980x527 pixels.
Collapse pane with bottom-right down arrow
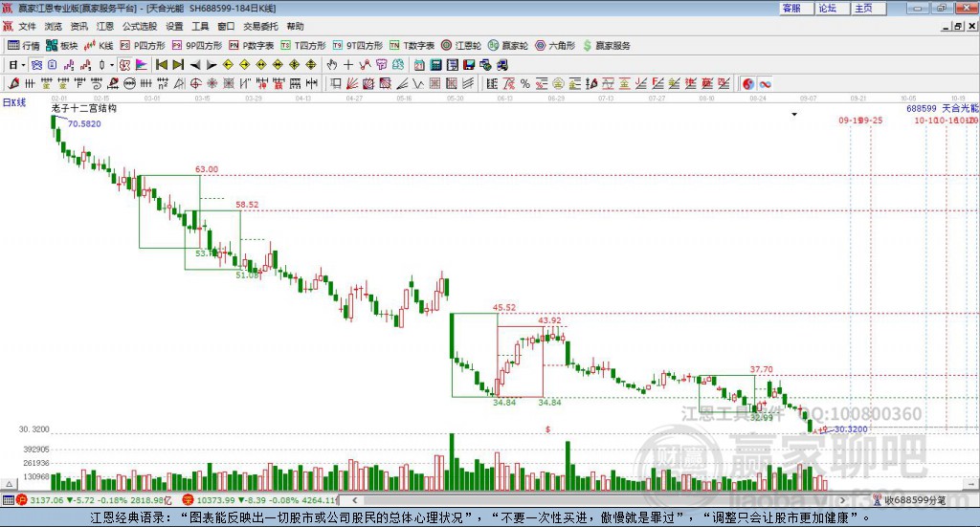point(970,484)
